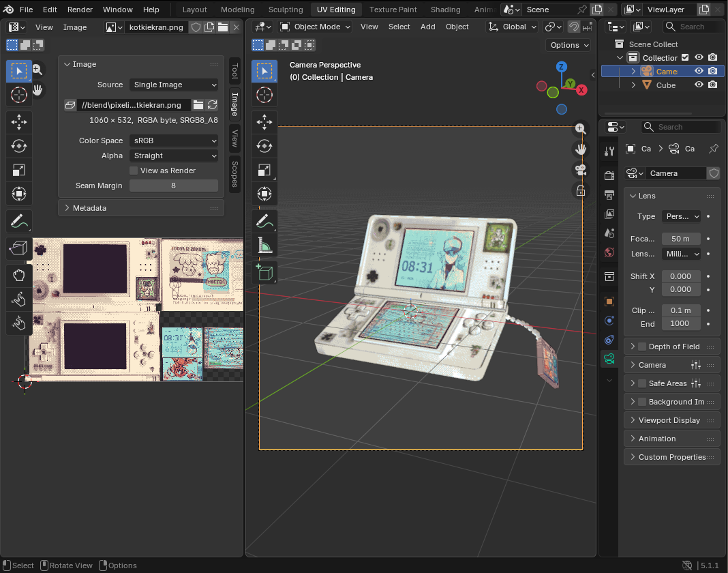Open the Output properties tab icon

coord(609,194)
